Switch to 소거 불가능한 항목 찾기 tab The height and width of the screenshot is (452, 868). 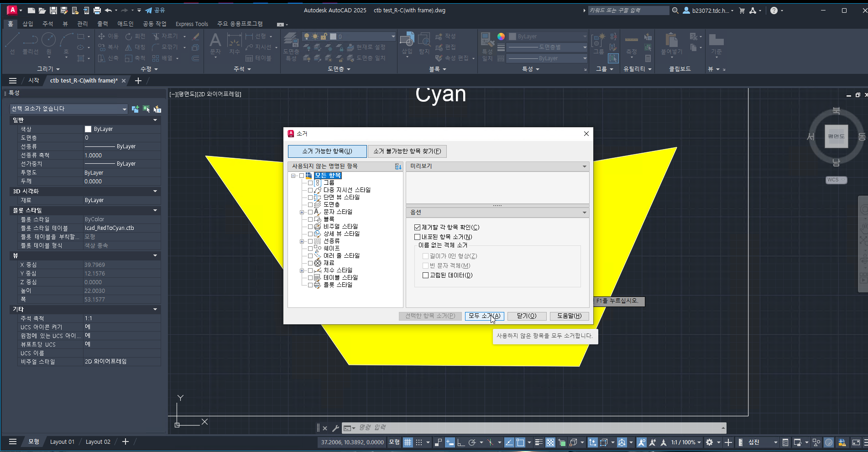click(x=407, y=151)
